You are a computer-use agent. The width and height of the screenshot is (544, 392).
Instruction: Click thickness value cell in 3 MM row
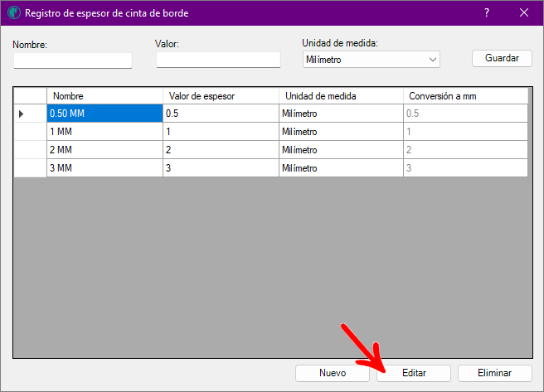click(221, 168)
